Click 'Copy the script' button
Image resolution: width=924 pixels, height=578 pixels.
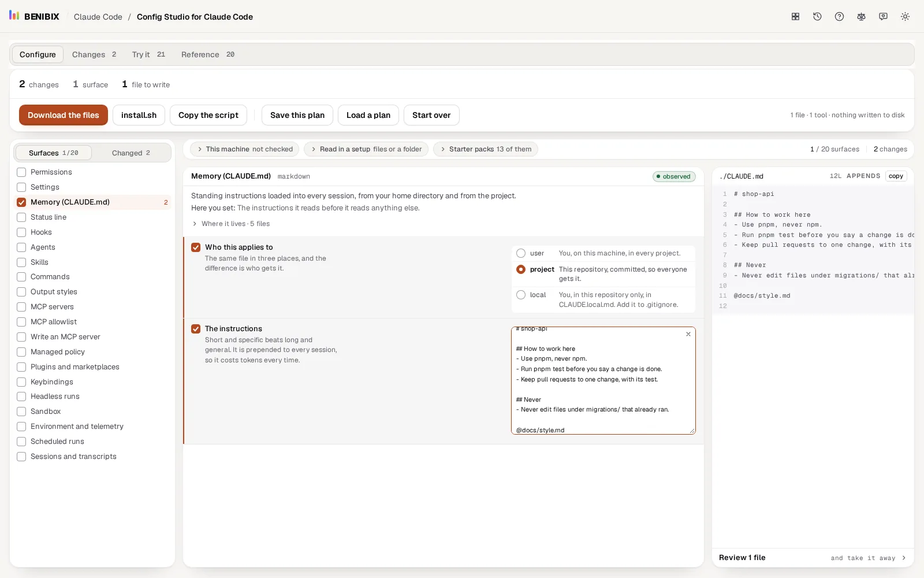point(208,115)
